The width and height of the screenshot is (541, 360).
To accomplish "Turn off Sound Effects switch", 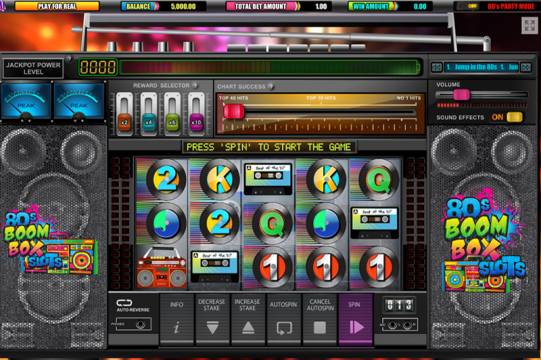I will point(514,117).
